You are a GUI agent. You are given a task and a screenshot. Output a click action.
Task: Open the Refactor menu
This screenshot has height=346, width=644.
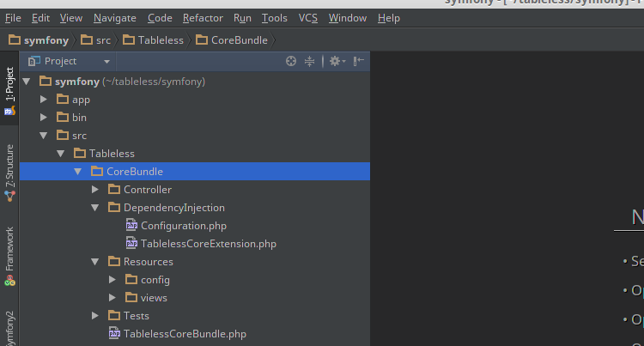click(203, 18)
